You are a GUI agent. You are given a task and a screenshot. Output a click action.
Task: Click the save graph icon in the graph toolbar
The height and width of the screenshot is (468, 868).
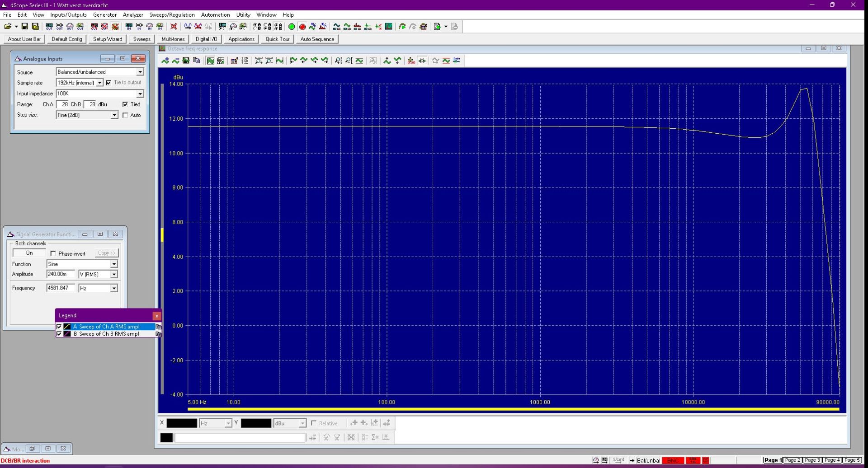[186, 61]
